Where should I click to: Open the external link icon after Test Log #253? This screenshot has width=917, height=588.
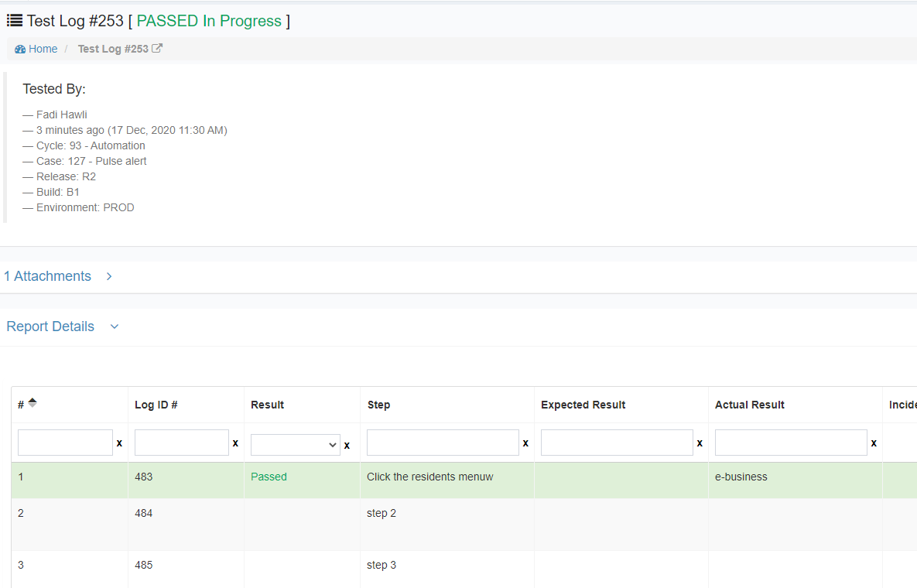click(157, 49)
